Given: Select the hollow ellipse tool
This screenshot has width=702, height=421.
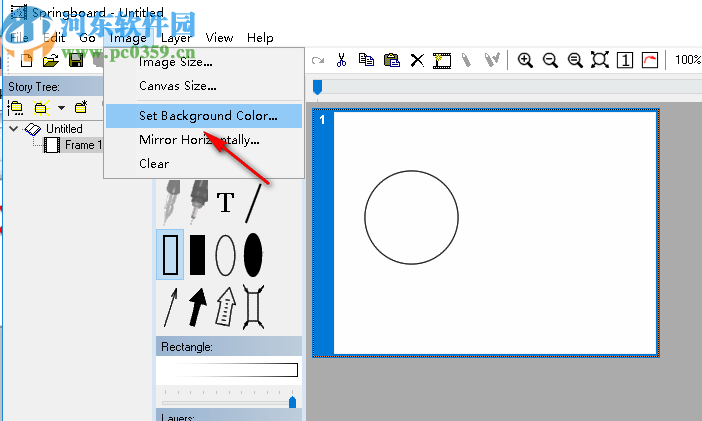Looking at the screenshot, I should [226, 255].
